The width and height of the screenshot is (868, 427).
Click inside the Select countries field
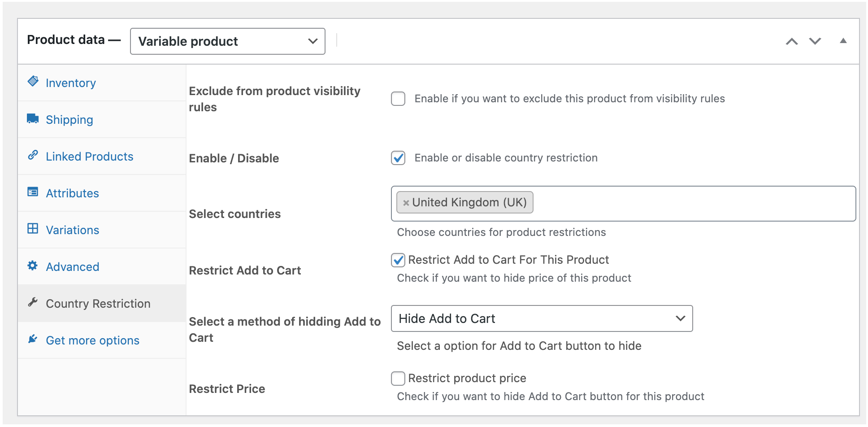coord(690,204)
